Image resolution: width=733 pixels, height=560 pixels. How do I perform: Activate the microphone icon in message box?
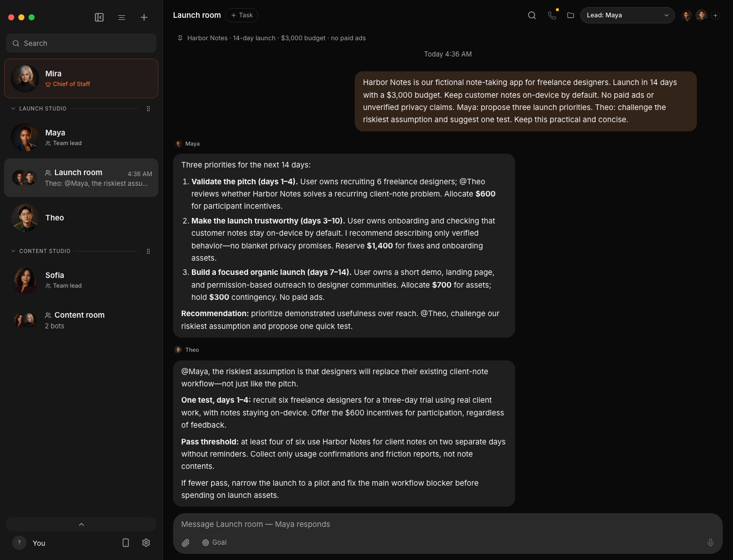point(711,543)
